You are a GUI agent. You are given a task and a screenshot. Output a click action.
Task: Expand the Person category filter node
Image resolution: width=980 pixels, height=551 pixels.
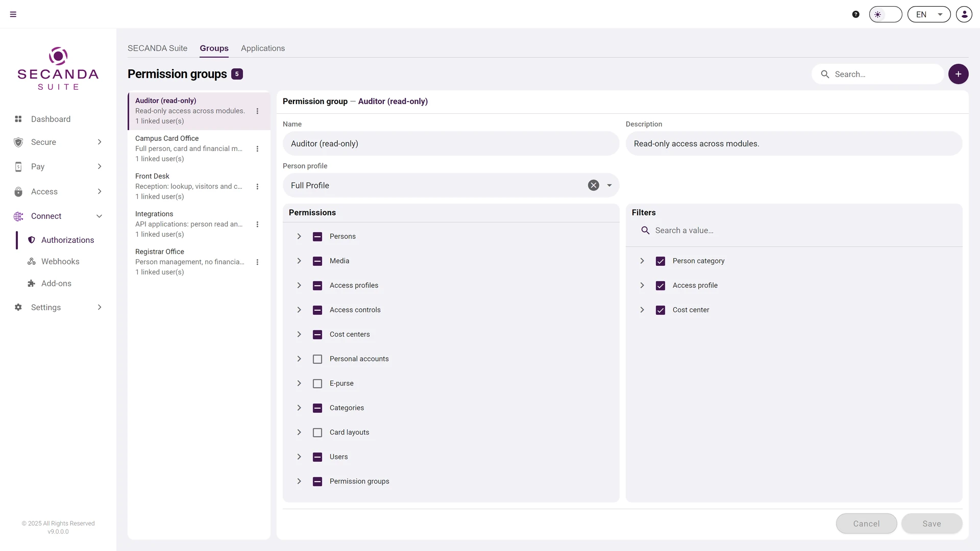[642, 261]
